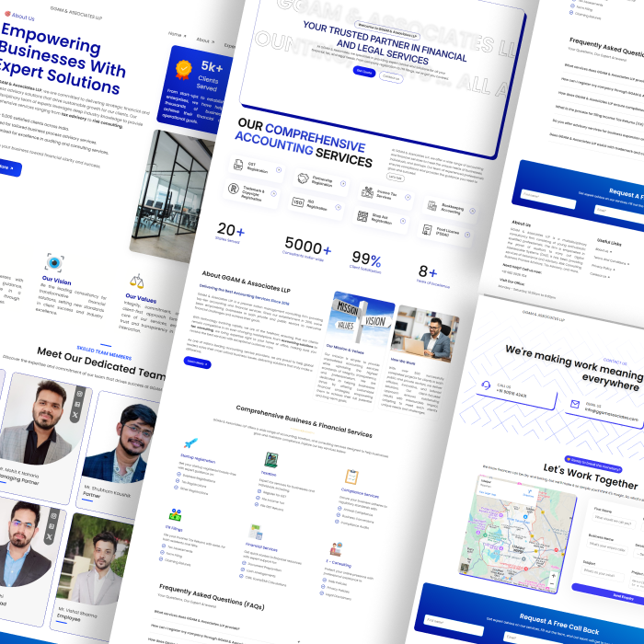Click the 5k+ Clients Served badge icon
This screenshot has height=644, width=644.
[184, 69]
